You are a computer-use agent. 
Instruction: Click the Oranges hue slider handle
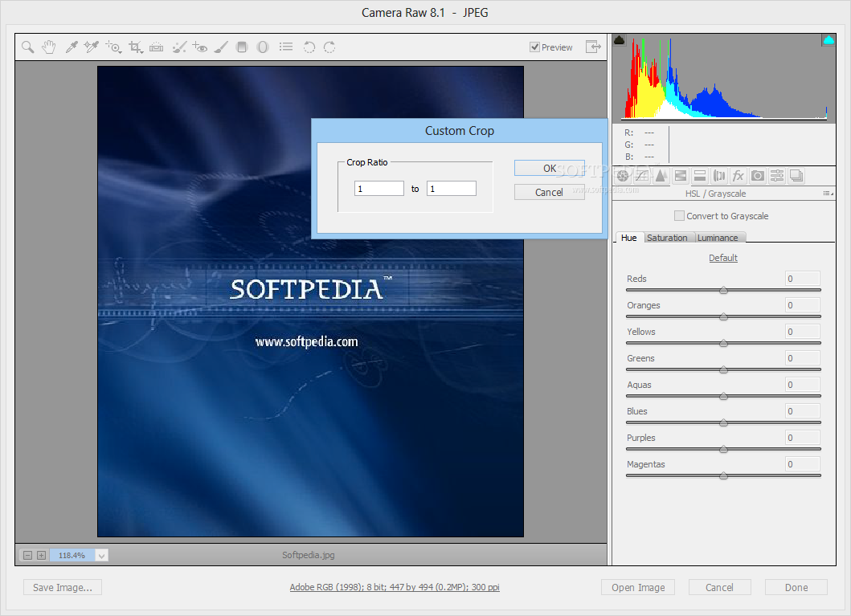point(723,316)
